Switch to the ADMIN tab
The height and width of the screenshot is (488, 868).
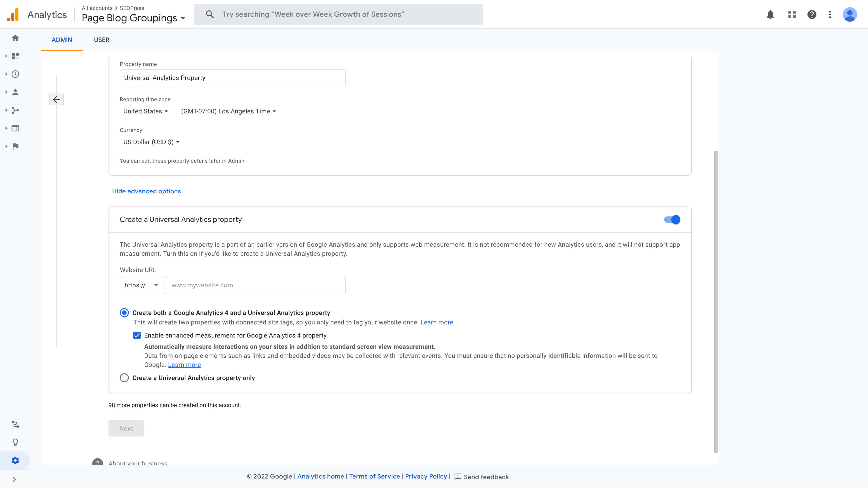pos(62,40)
